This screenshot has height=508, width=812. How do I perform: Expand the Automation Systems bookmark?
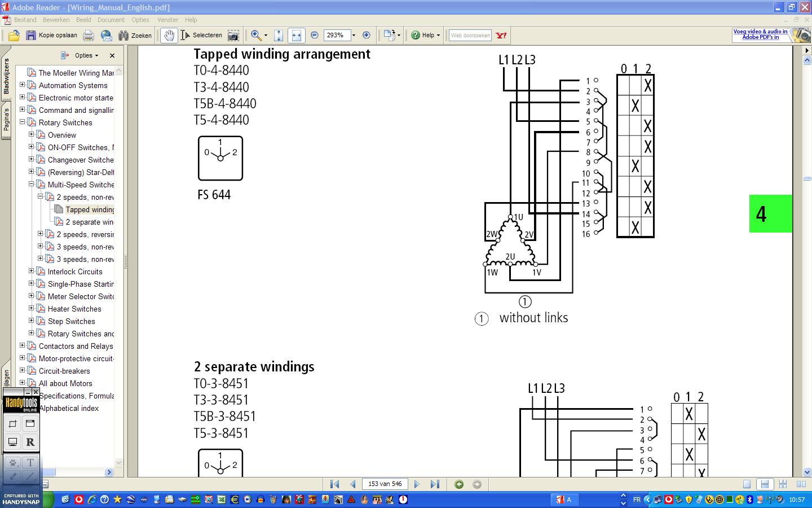pyautogui.click(x=23, y=85)
